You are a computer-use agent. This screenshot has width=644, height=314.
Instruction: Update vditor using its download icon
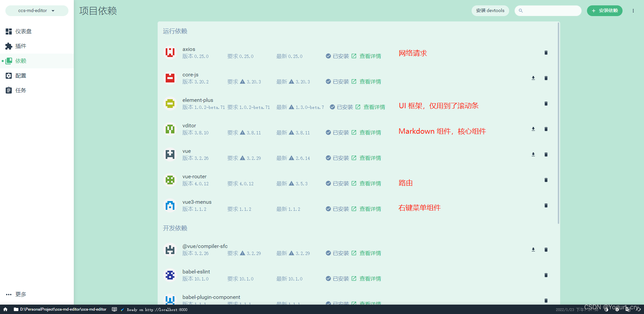533,129
